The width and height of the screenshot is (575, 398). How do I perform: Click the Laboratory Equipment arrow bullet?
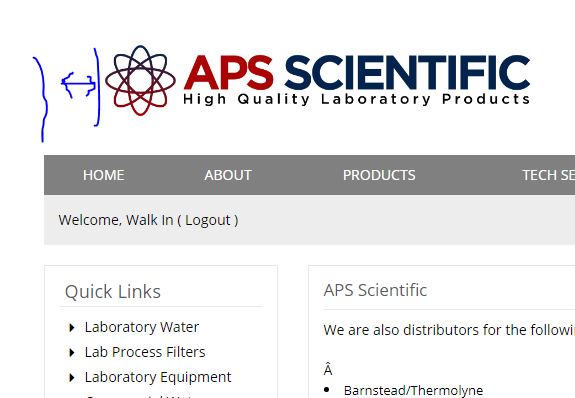[72, 377]
